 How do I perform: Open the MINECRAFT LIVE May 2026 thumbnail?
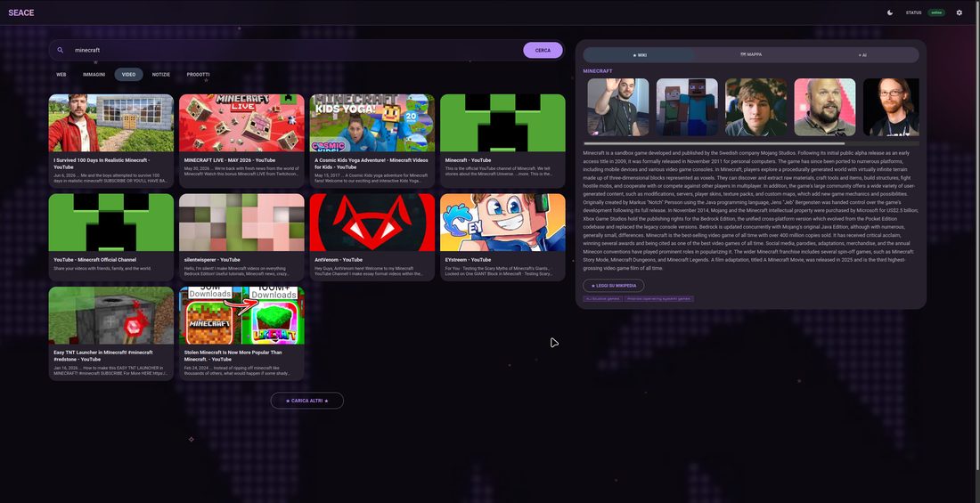(x=241, y=123)
